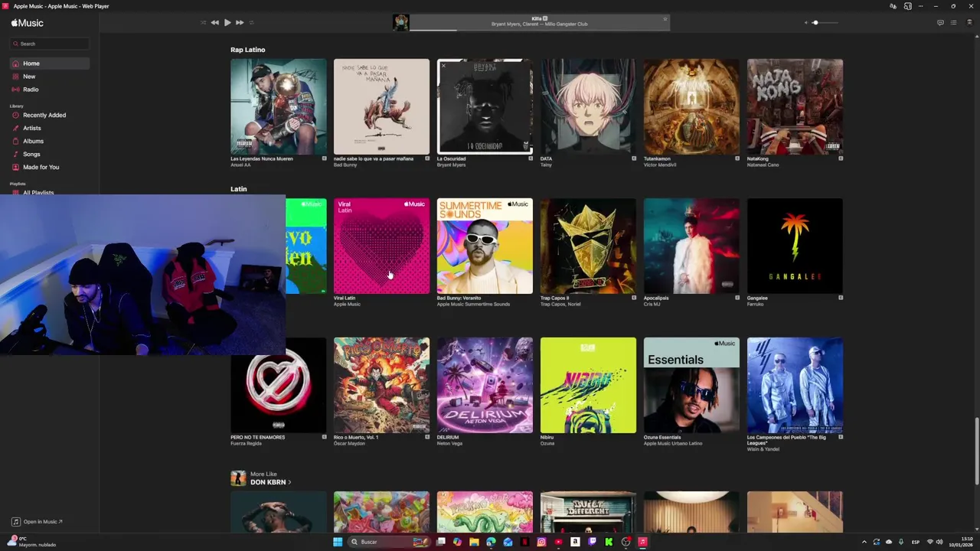The height and width of the screenshot is (551, 980).
Task: Open Songs in the library
Action: coord(49,154)
